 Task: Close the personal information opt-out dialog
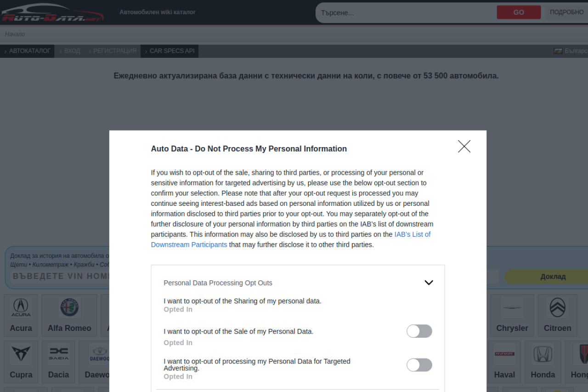coord(464,147)
